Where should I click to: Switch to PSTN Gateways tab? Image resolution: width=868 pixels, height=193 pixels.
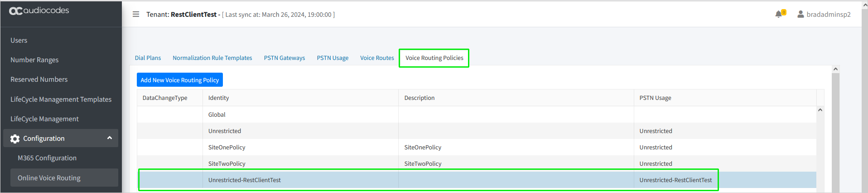coord(285,58)
